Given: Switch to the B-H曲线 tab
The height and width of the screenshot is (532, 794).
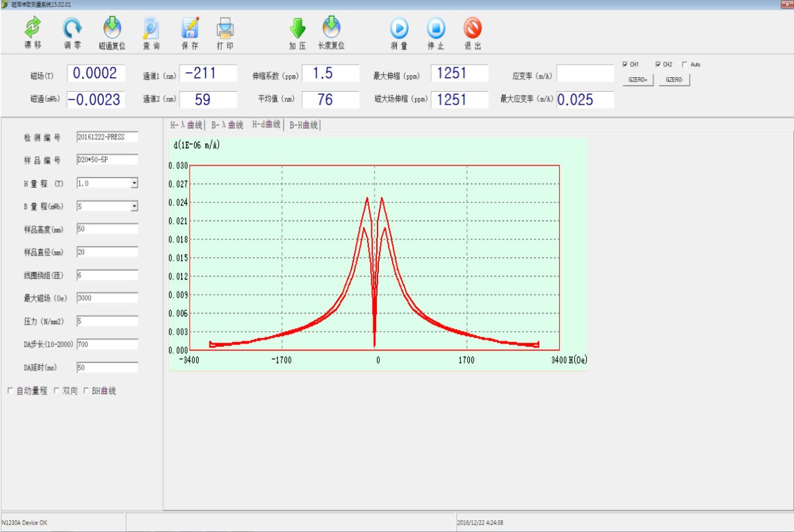Looking at the screenshot, I should (x=303, y=125).
